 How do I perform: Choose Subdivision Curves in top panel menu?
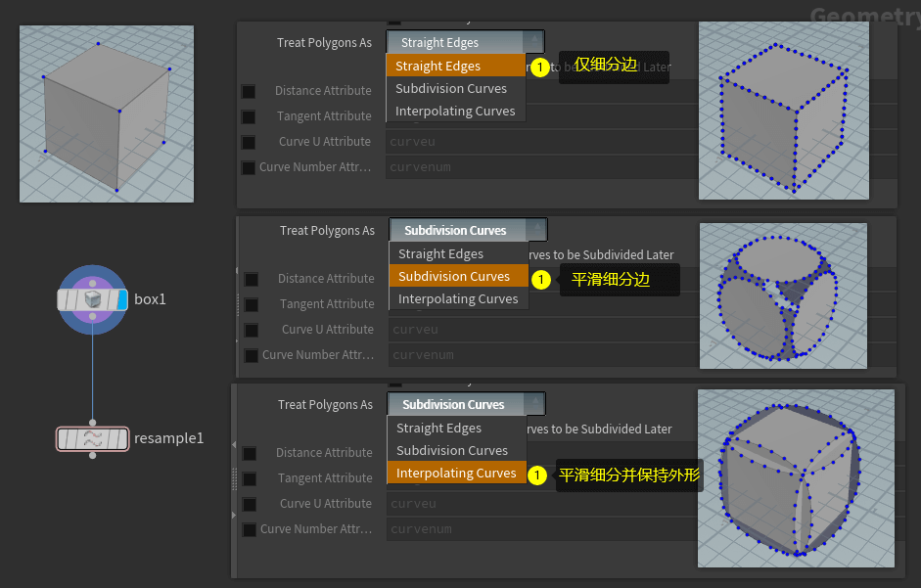click(x=456, y=88)
